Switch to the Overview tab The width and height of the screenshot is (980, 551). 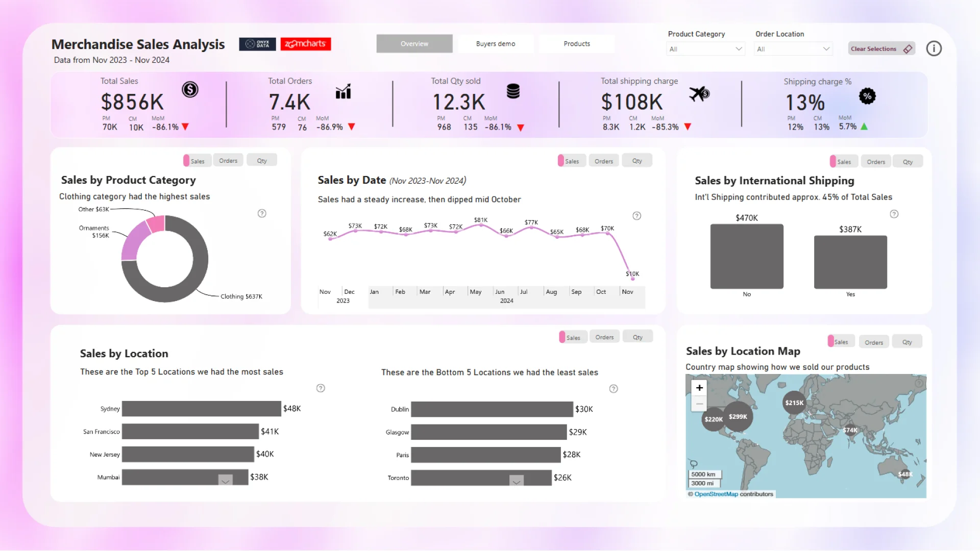(x=414, y=44)
